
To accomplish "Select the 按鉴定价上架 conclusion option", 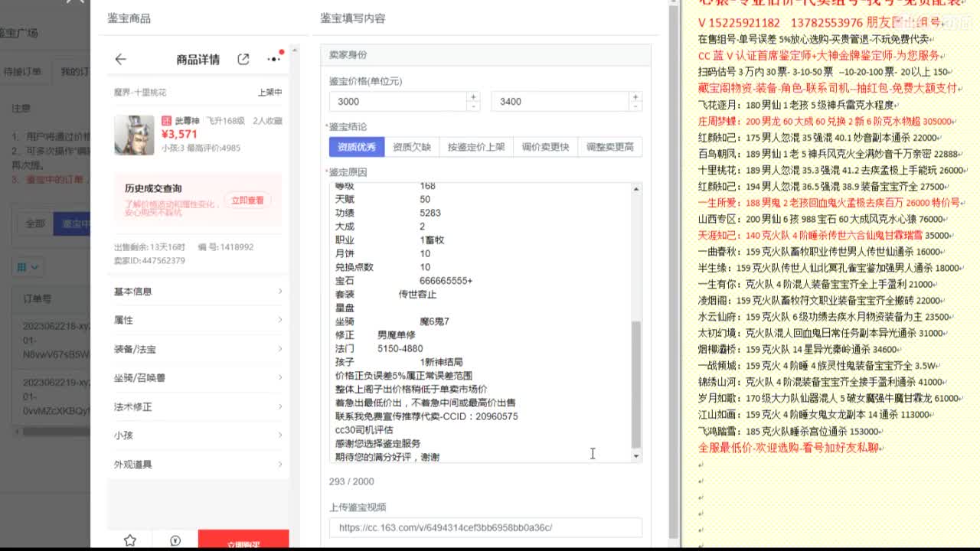I will tap(476, 147).
